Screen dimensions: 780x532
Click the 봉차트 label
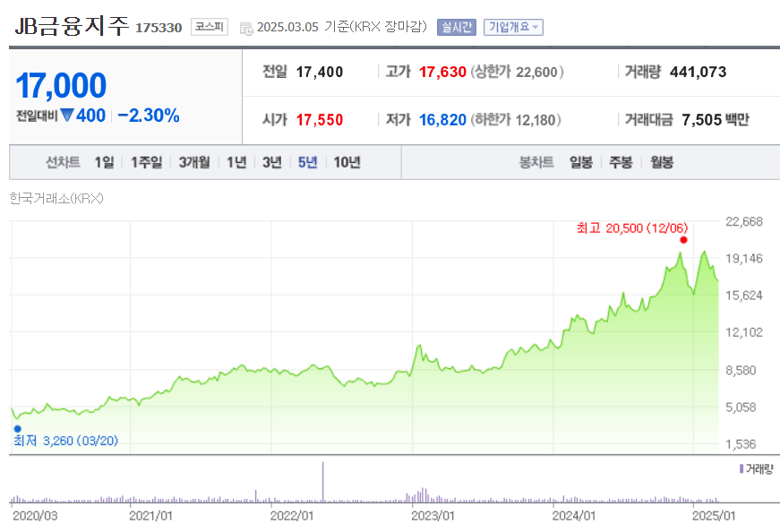(536, 162)
